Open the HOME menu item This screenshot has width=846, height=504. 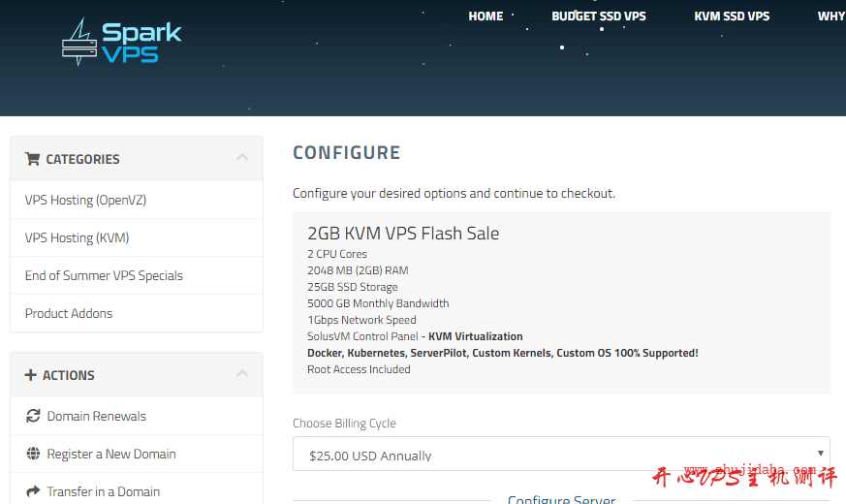[x=486, y=16]
